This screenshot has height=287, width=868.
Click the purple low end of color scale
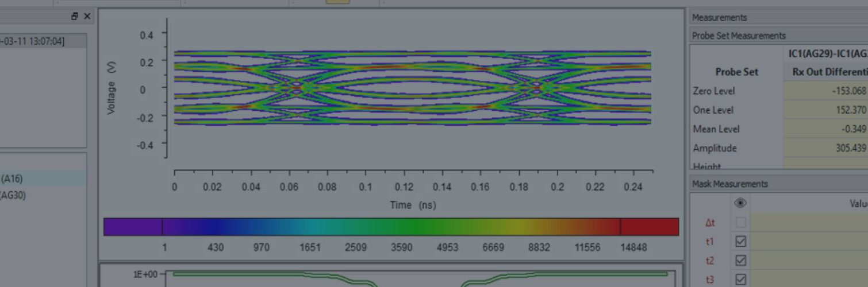coord(132,227)
